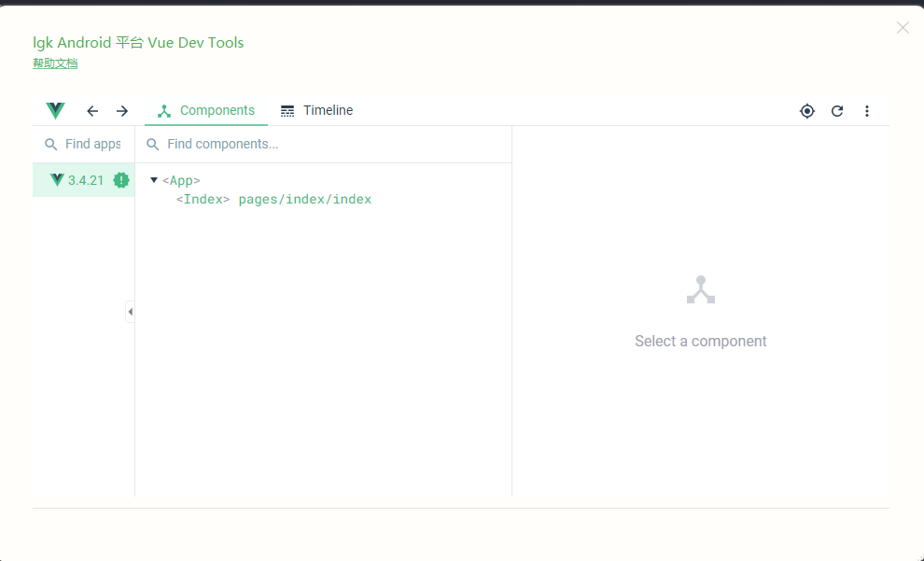Viewport: 924px width, 561px height.
Task: Go forward with the right arrow
Action: (x=122, y=111)
